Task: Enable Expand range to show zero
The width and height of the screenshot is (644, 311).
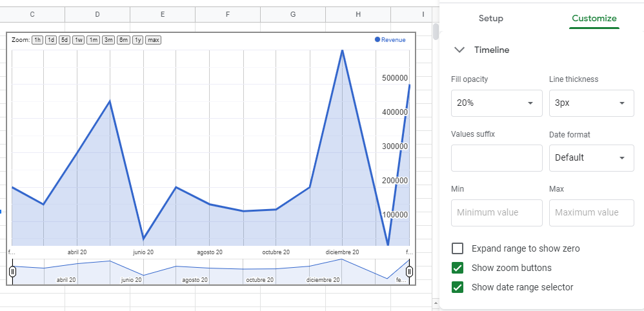Action: coord(458,248)
